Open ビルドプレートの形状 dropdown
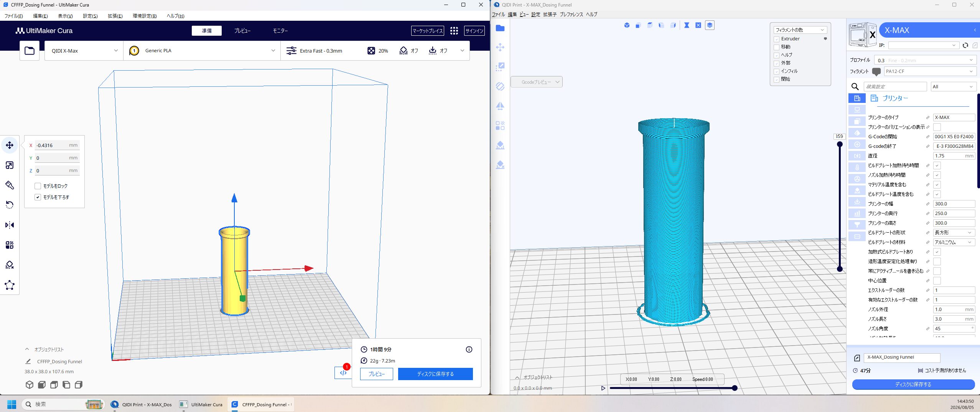 (x=954, y=233)
